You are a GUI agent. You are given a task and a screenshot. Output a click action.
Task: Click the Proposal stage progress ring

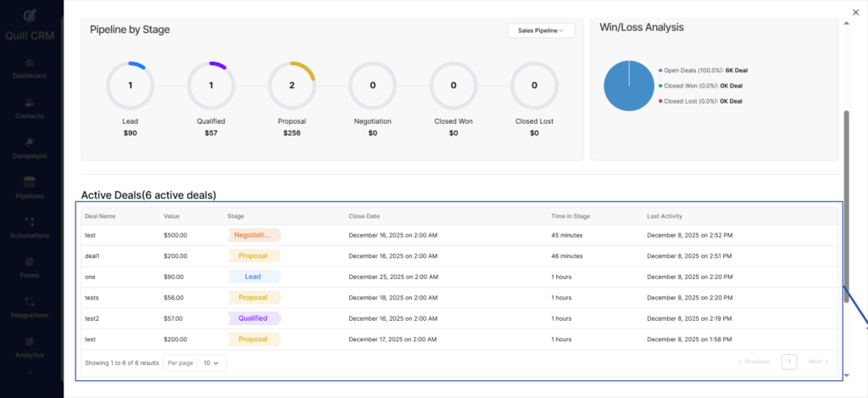292,86
